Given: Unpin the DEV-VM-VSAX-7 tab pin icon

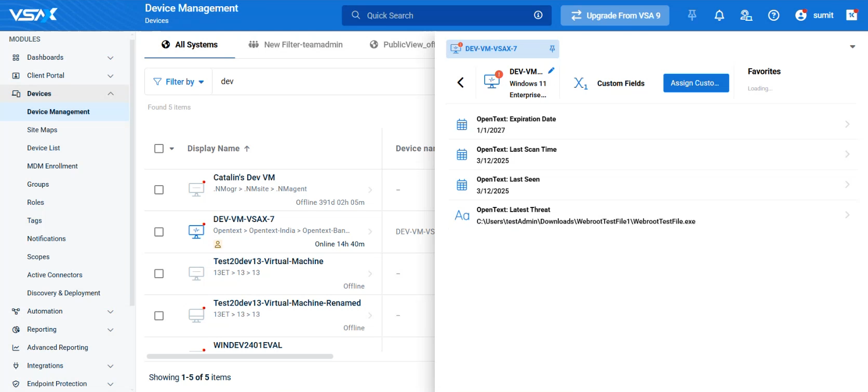Looking at the screenshot, I should coord(552,49).
